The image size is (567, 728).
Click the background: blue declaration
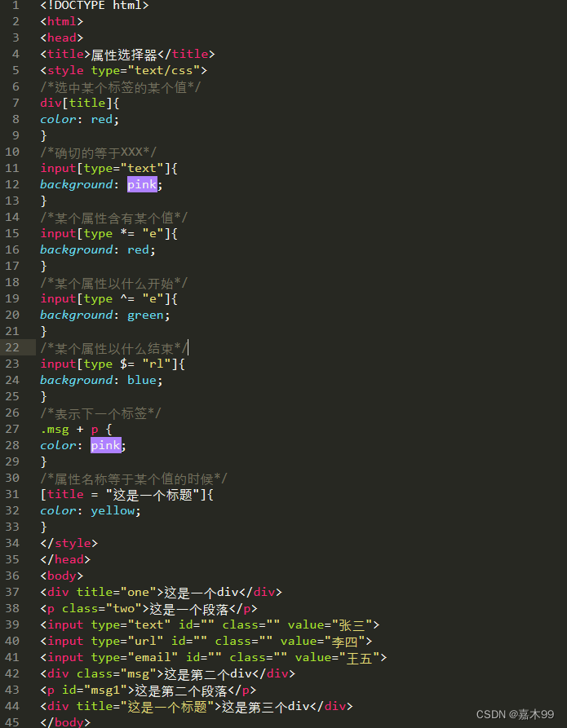(101, 380)
